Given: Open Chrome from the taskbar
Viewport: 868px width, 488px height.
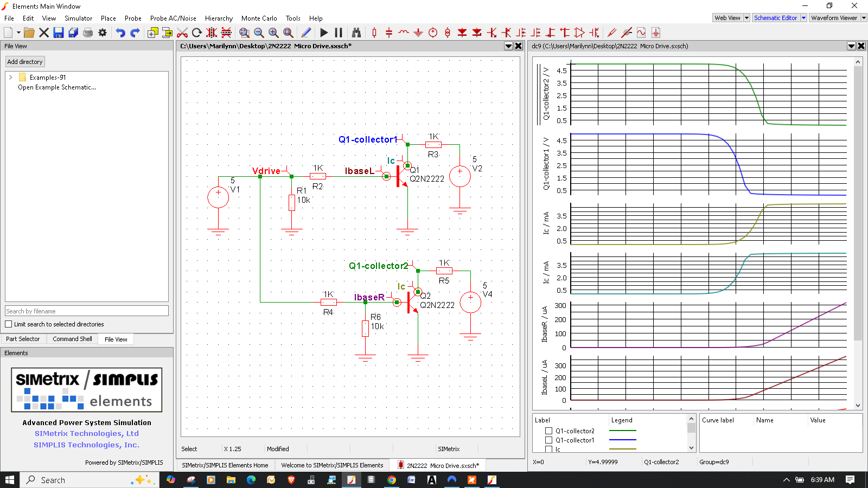Looking at the screenshot, I should 392,480.
